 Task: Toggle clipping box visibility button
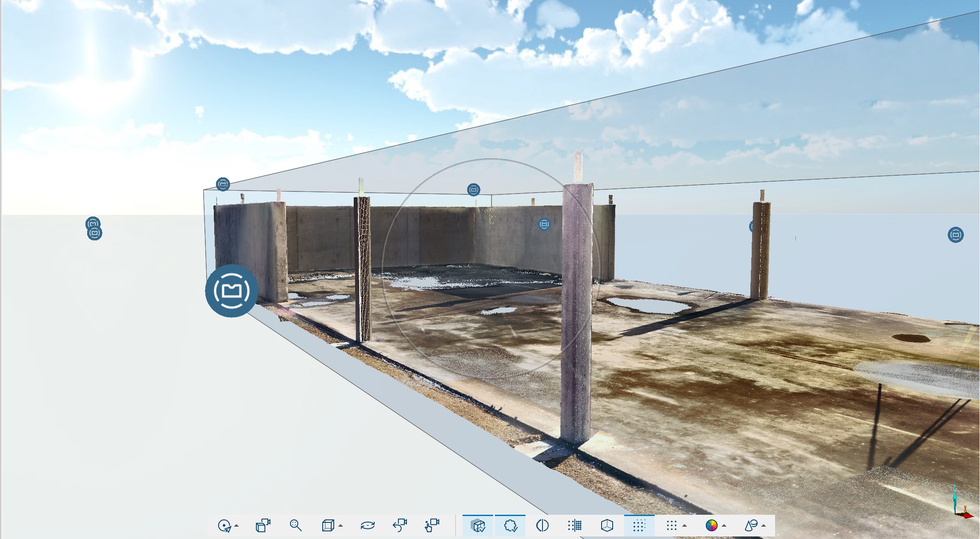[x=478, y=526]
